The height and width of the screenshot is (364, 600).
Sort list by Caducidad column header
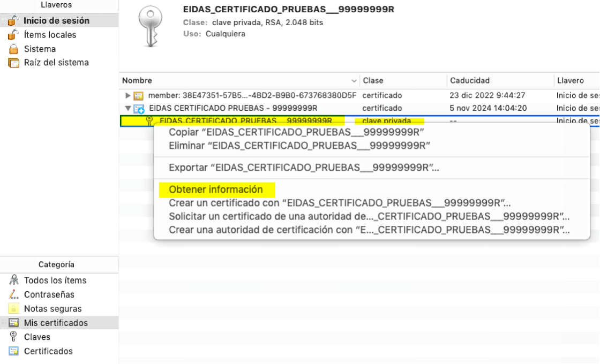pyautogui.click(x=470, y=81)
